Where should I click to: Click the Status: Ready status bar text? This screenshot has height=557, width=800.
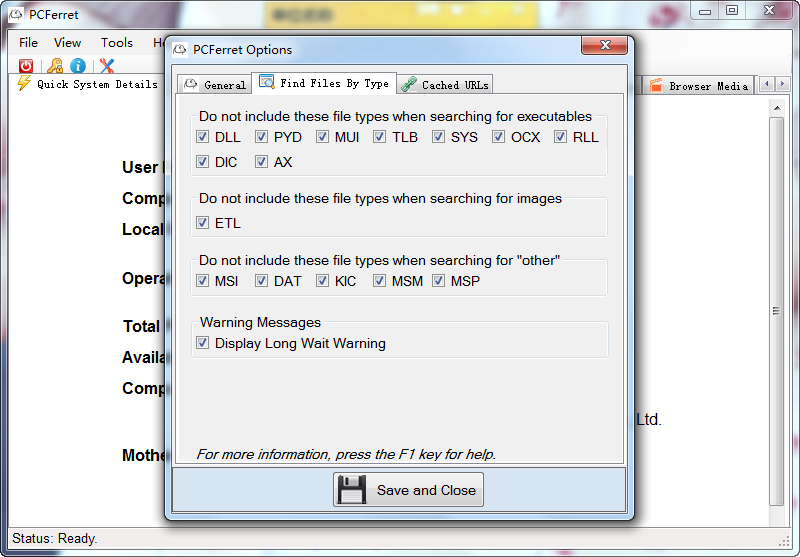coord(55,539)
